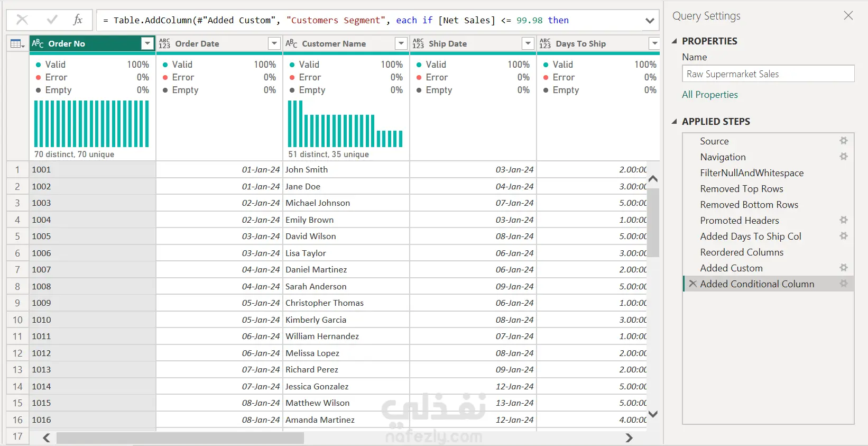Viewport: 868px width, 446px height.
Task: Select cell with order number 1012
Action: point(93,353)
